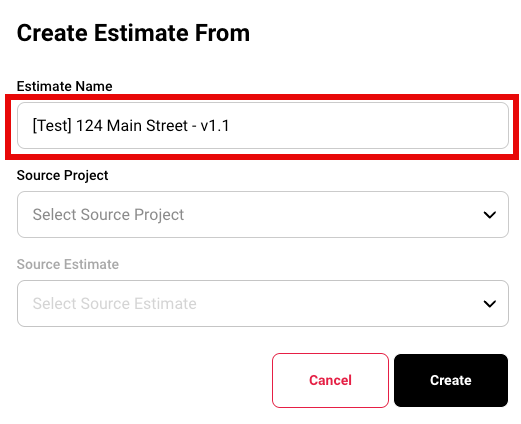Image resolution: width=521 pixels, height=424 pixels.
Task: Click the 'Create Estimate From' dialog title
Action: (133, 33)
